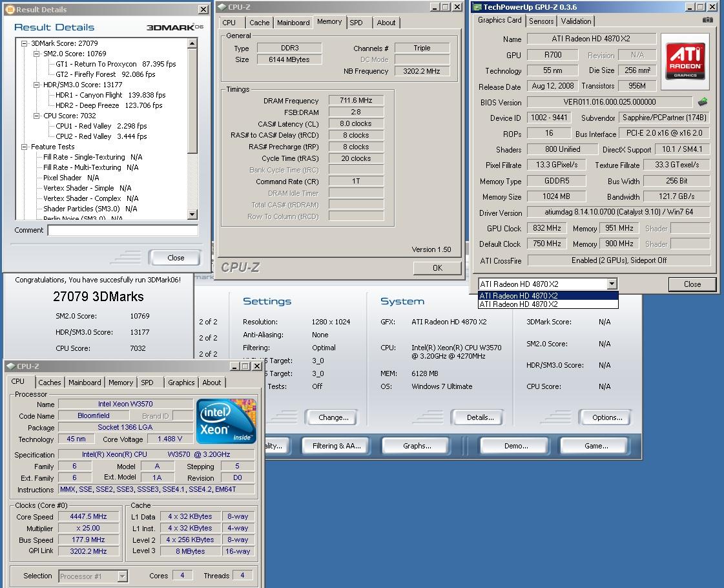This screenshot has width=724, height=588.
Task: Open the About tab in CPU-Z Memory window
Action: pos(386,23)
